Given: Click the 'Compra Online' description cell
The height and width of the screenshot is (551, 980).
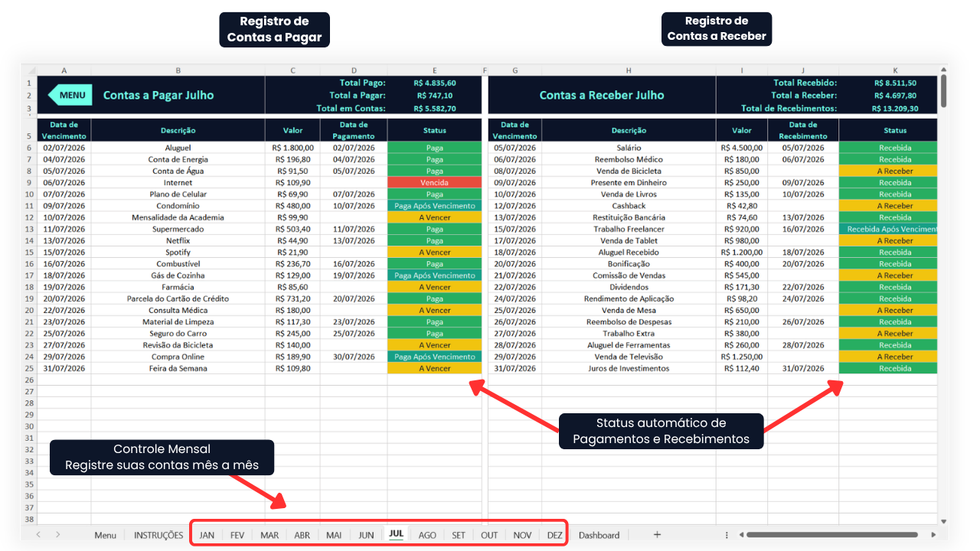Looking at the screenshot, I should tap(178, 357).
